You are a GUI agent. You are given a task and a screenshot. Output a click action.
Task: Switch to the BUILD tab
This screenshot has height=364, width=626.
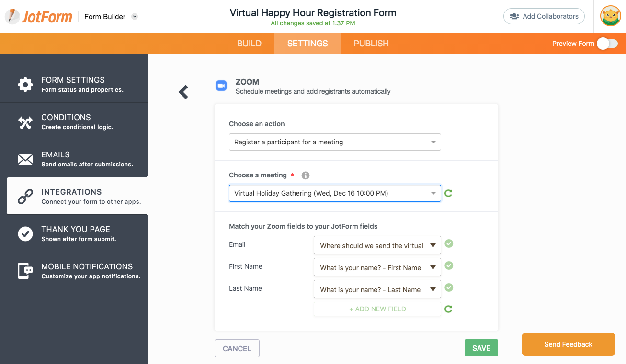pos(249,44)
